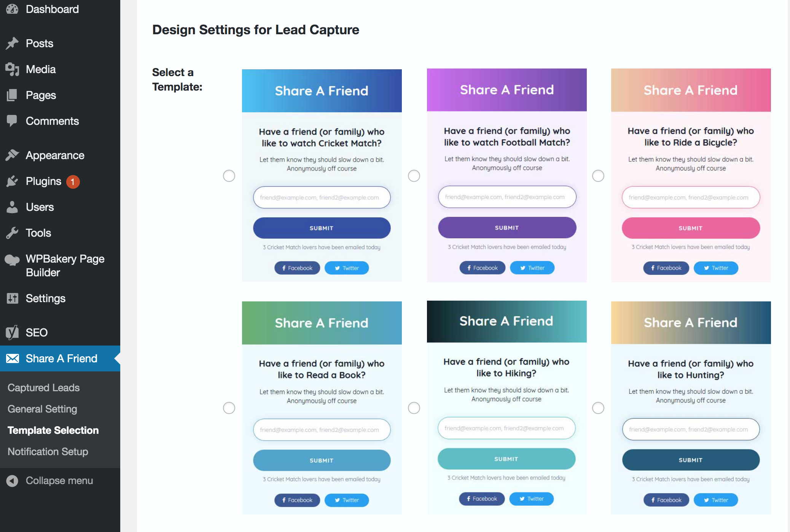
Task: Click the Appearance paintbrush icon
Action: (x=12, y=155)
